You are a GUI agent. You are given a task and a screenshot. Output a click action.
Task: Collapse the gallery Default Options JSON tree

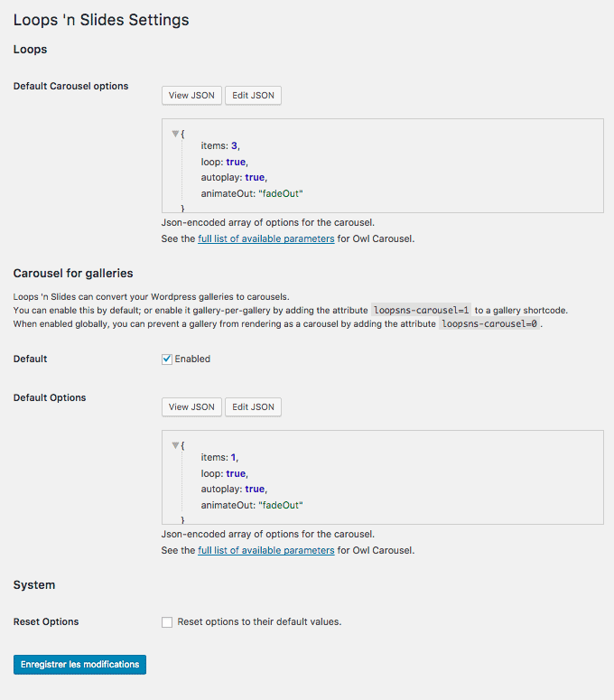(175, 445)
